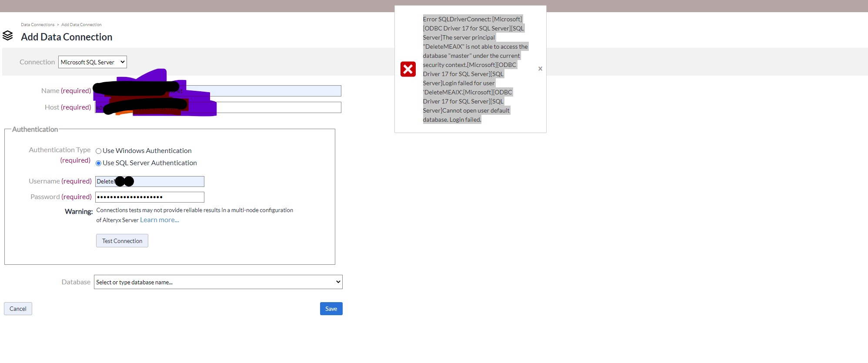
Task: Click into the Username input field
Action: coord(150,181)
